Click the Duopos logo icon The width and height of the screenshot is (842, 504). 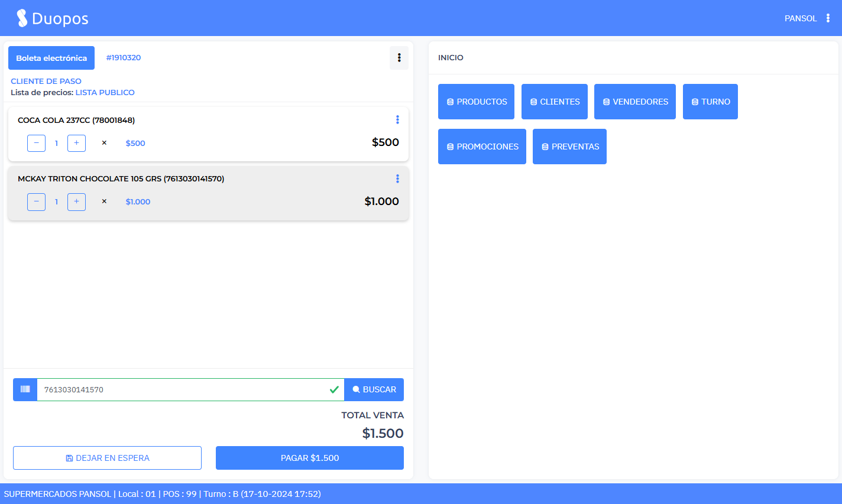22,18
